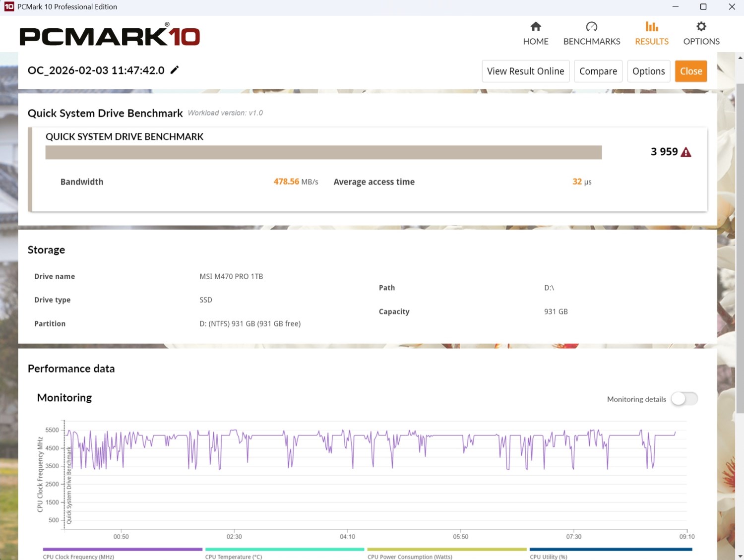This screenshot has width=744, height=560.
Task: Click the Storage section heading
Action: coord(46,250)
